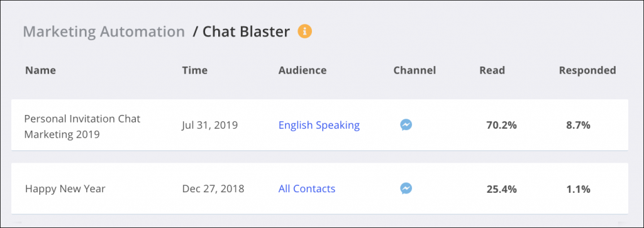Click the 70.2% read rate
The image size is (644, 228).
coord(501,125)
